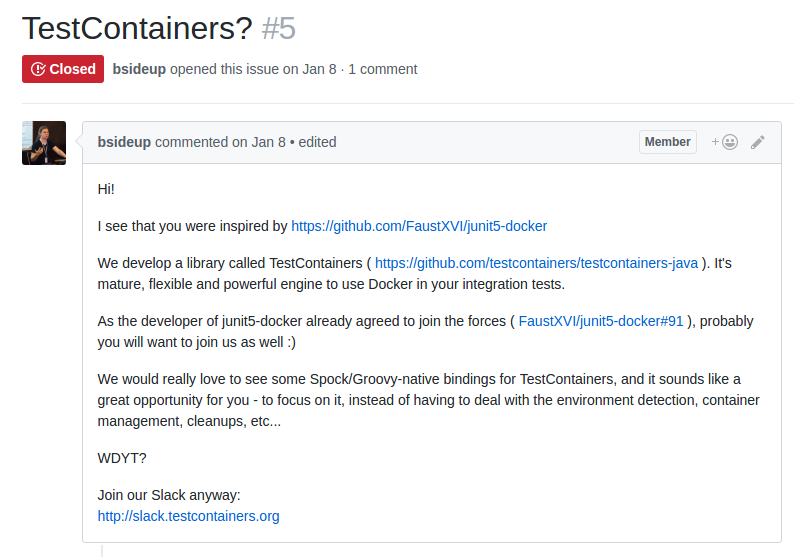Visit the slack.testcontainers.org link
794x557 pixels.
188,516
